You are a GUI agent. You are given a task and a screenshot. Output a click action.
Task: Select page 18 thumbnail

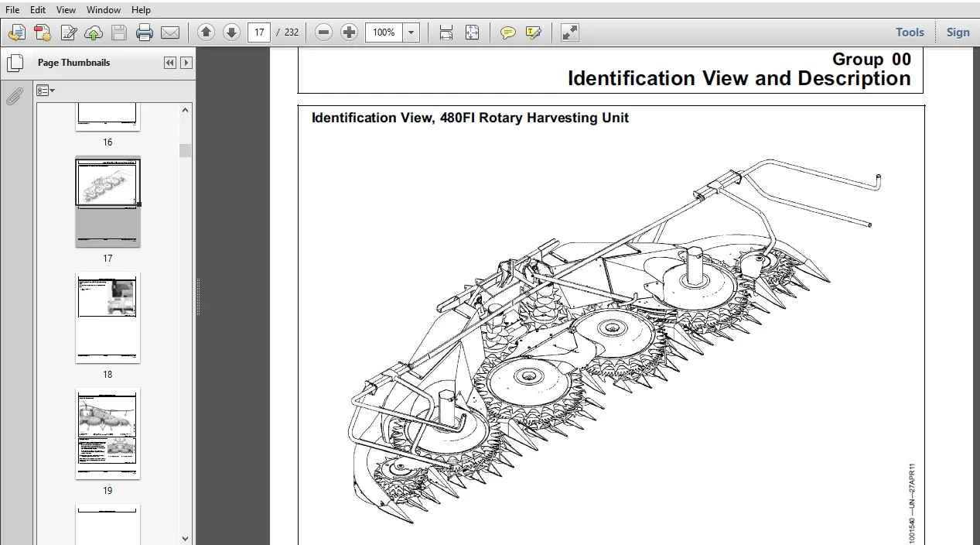[x=108, y=317]
